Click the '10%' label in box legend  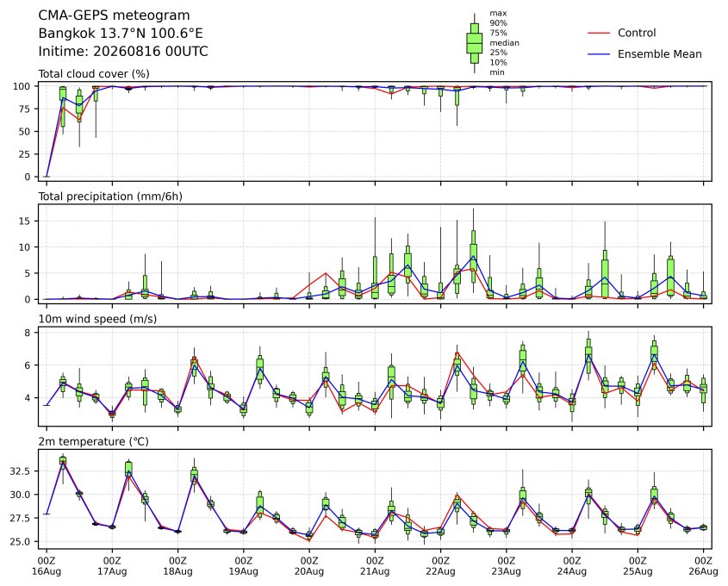tap(498, 62)
